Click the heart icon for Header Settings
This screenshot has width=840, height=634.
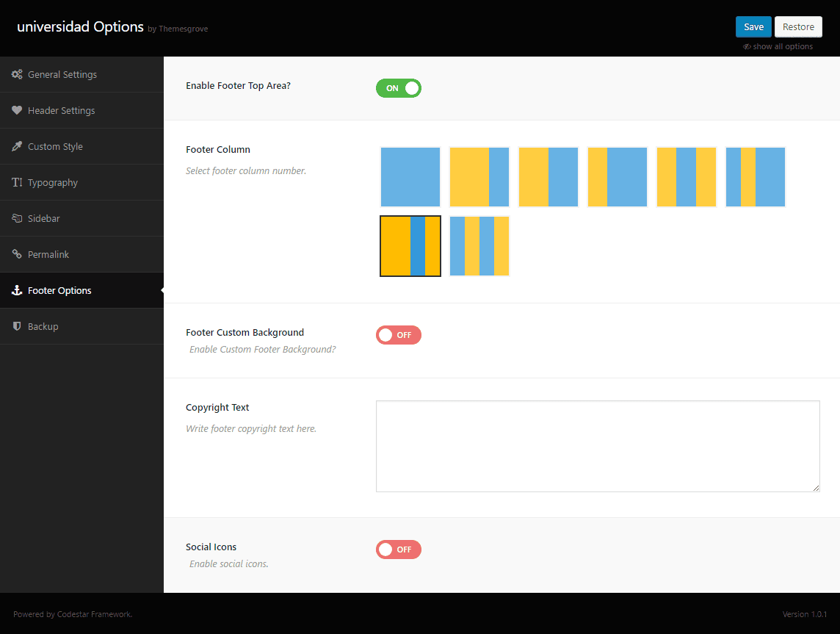tap(17, 111)
